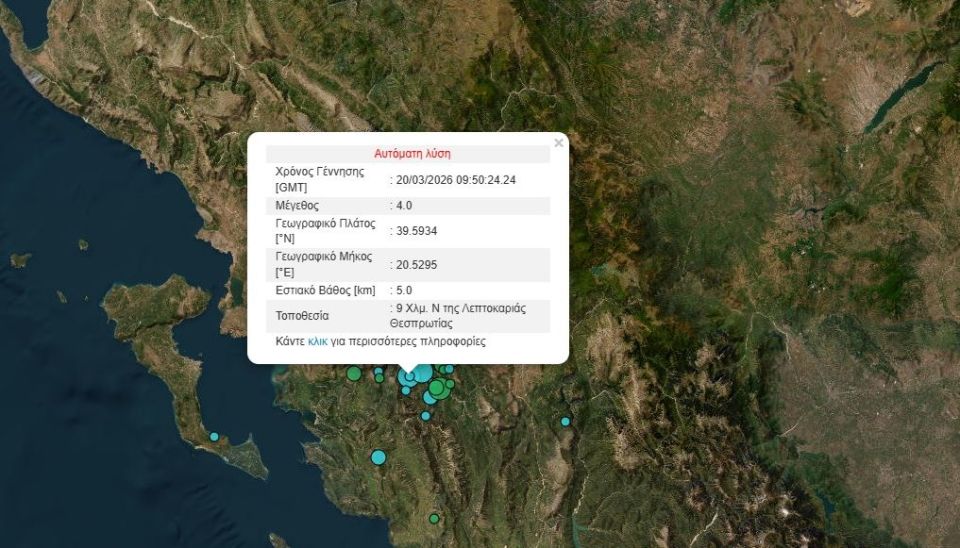Select the largest green marker in the cluster
The height and width of the screenshot is (548, 960).
coord(437,388)
